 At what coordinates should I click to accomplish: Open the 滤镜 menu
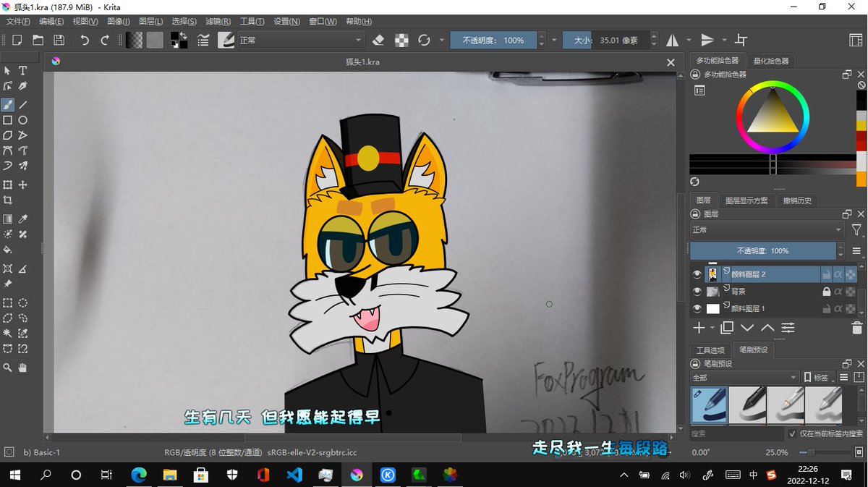[x=218, y=21]
